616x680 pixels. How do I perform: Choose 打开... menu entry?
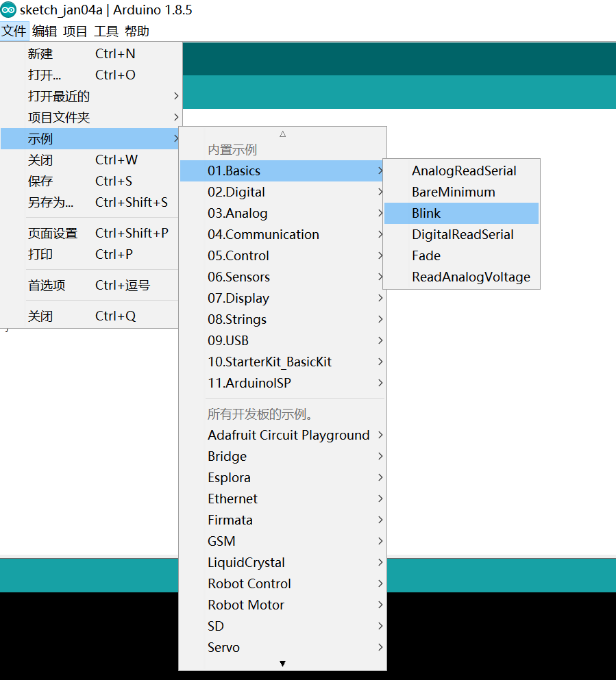click(x=90, y=75)
